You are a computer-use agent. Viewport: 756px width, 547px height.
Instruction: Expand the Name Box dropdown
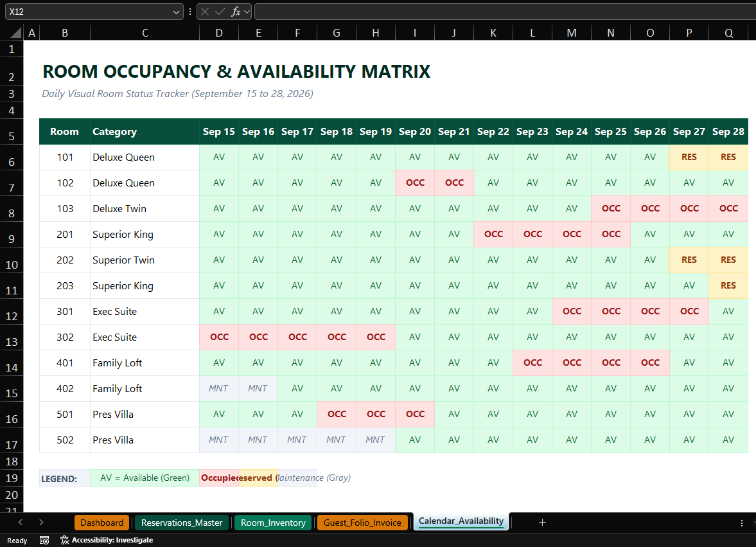point(176,12)
